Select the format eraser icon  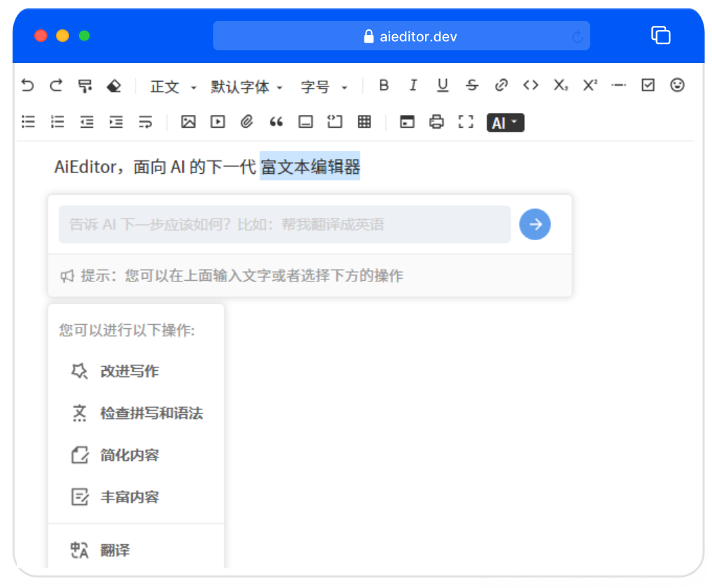tap(114, 84)
